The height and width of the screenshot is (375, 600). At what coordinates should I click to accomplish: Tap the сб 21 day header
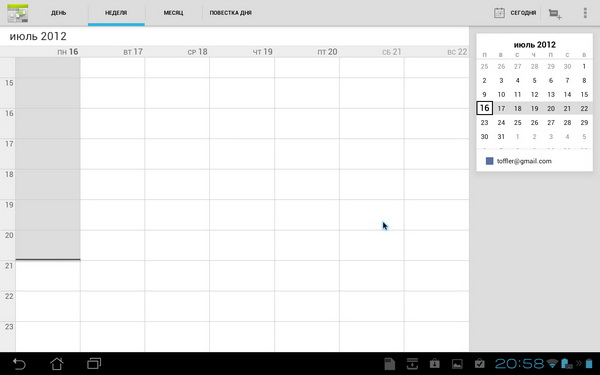pos(391,52)
